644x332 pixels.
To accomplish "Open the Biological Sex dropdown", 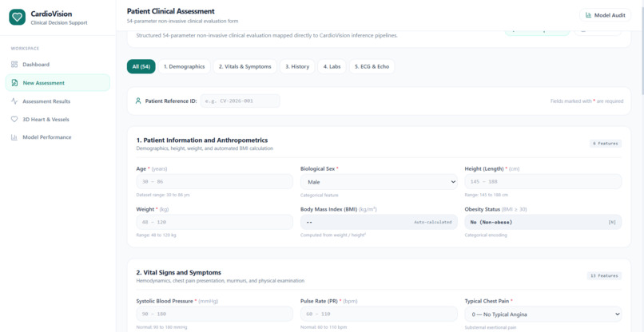I will click(379, 182).
